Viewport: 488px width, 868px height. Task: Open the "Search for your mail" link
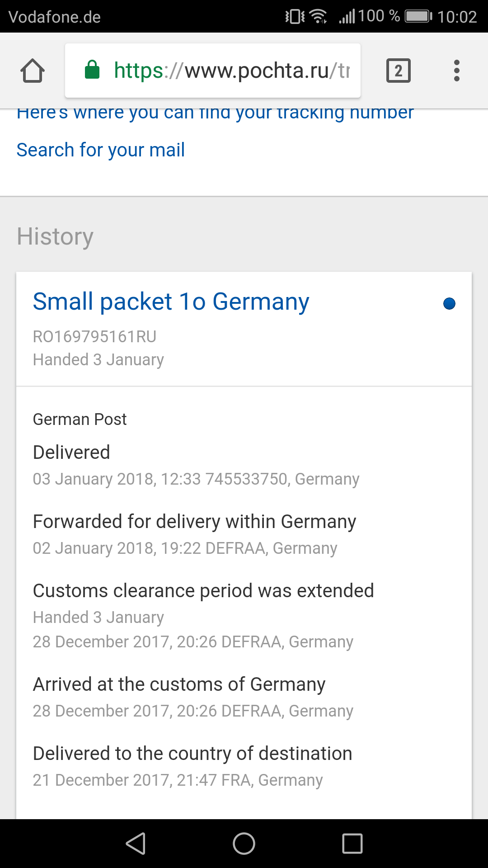coord(101,150)
